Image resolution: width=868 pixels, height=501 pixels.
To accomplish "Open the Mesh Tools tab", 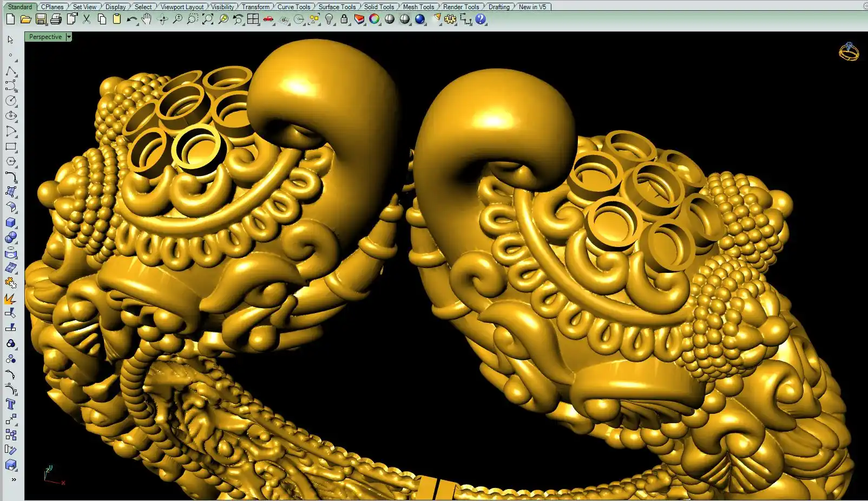I will pyautogui.click(x=418, y=7).
